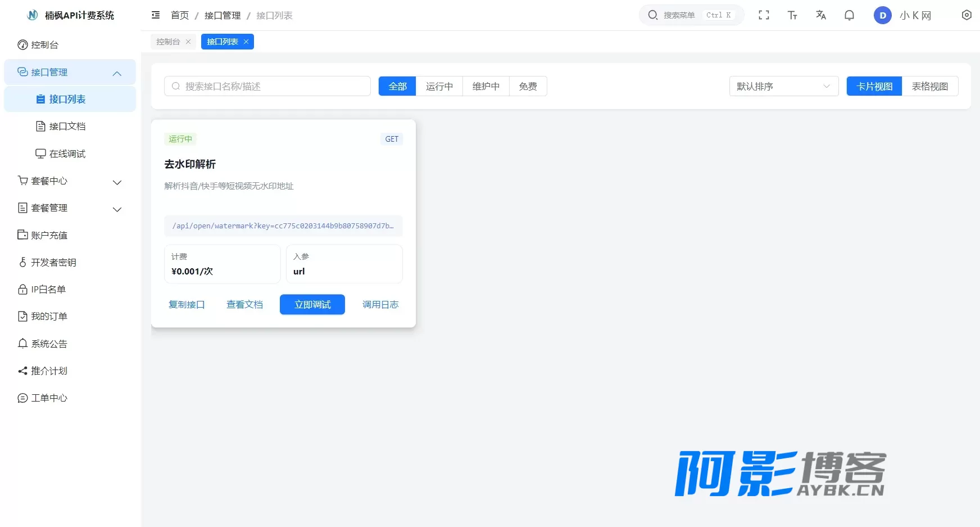Switch to the 控制台 page tab
The image size is (980, 527).
click(x=168, y=42)
